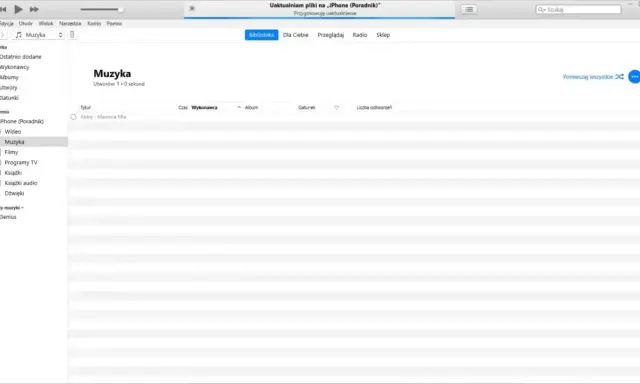Select Gatunki in the sidebar
The height and width of the screenshot is (384, 640).
[x=9, y=98]
